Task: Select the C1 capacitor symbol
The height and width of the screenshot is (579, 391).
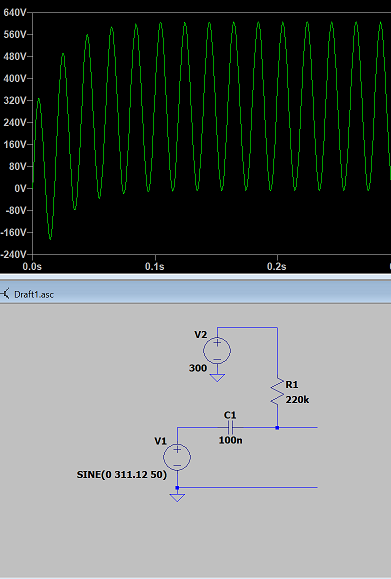Action: tap(230, 428)
